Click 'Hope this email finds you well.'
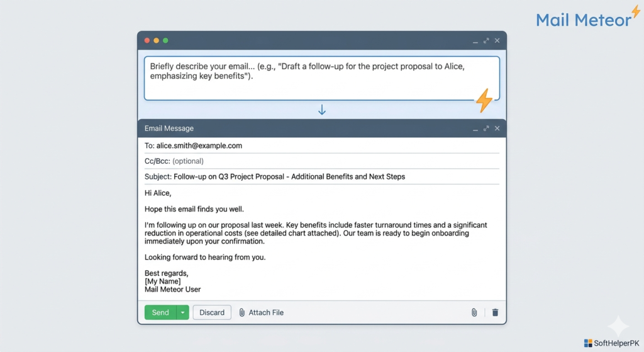This screenshot has height=352, width=644. pyautogui.click(x=194, y=209)
